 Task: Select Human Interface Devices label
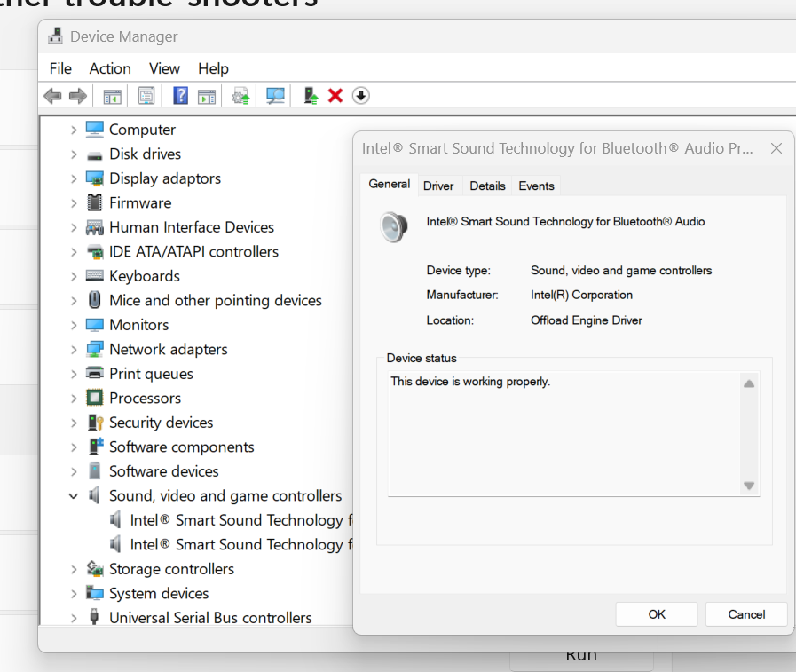pyautogui.click(x=192, y=227)
